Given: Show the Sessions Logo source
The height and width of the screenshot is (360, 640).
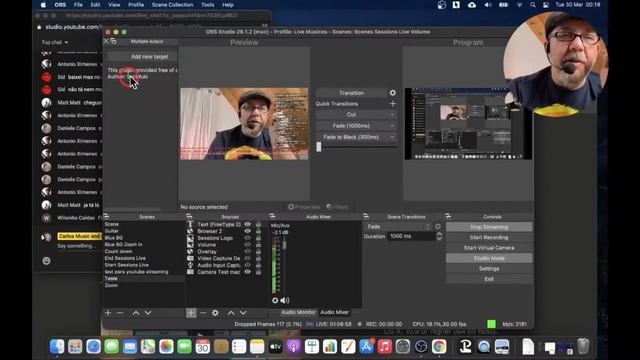Looking at the screenshot, I should click(x=247, y=238).
